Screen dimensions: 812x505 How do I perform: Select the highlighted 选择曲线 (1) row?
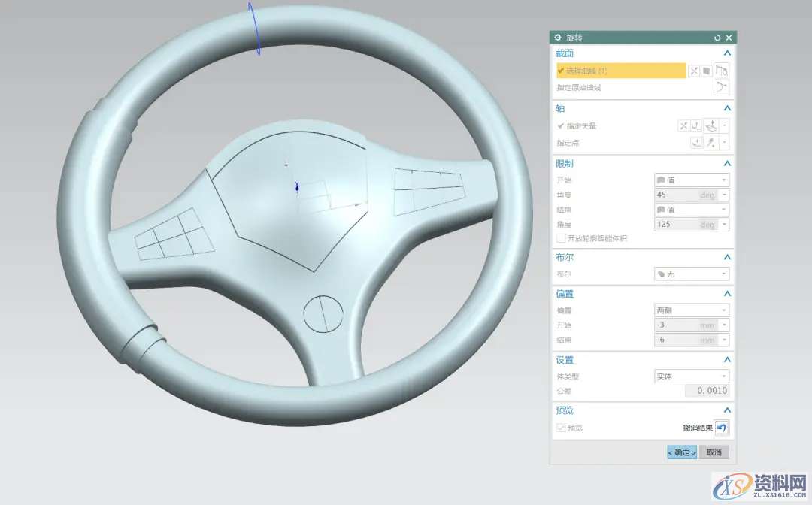[621, 71]
